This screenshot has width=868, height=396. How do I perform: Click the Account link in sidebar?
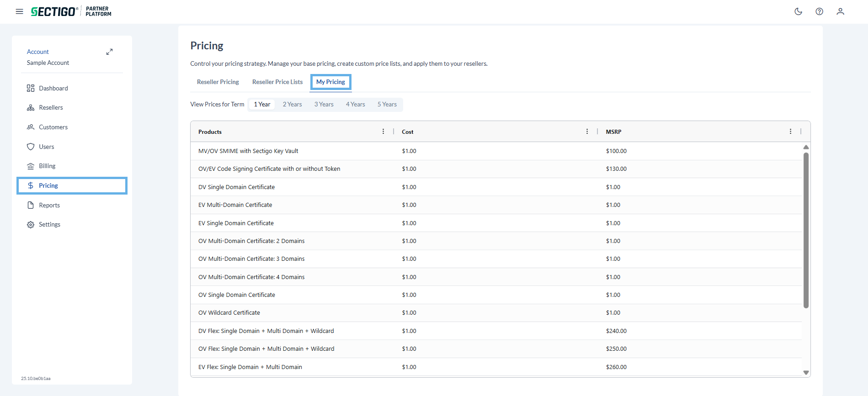click(38, 52)
